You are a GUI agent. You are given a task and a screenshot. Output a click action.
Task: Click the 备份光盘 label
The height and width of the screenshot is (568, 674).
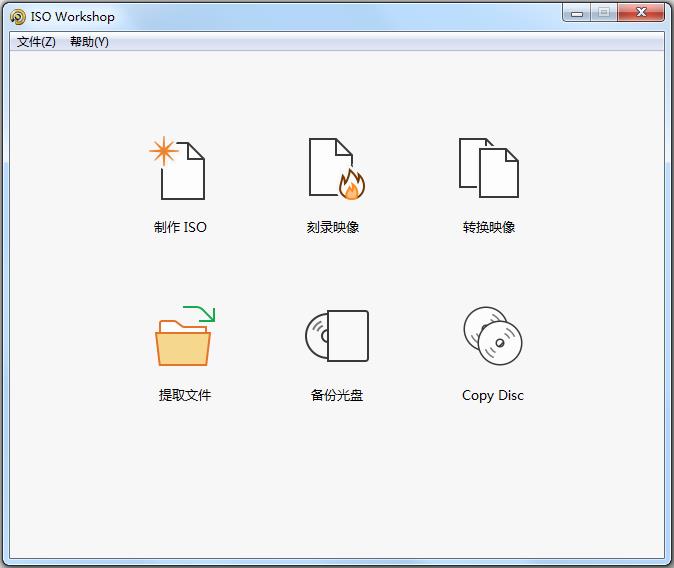point(337,395)
